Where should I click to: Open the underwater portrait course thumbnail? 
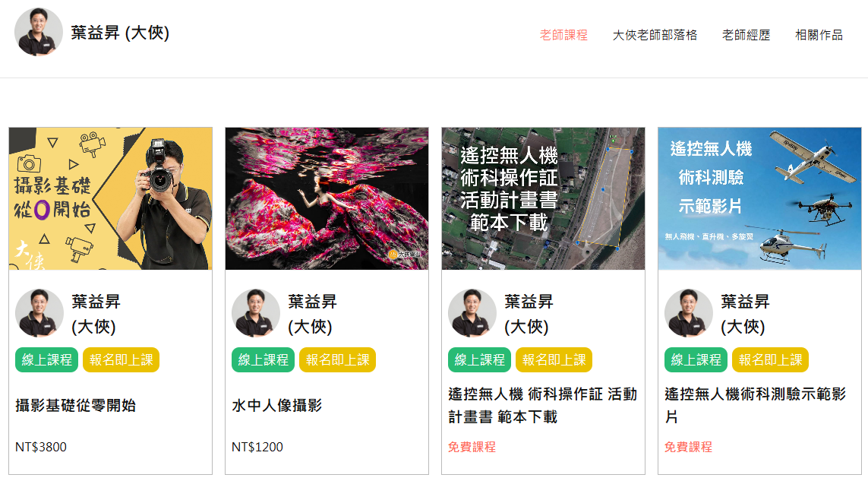pos(327,198)
